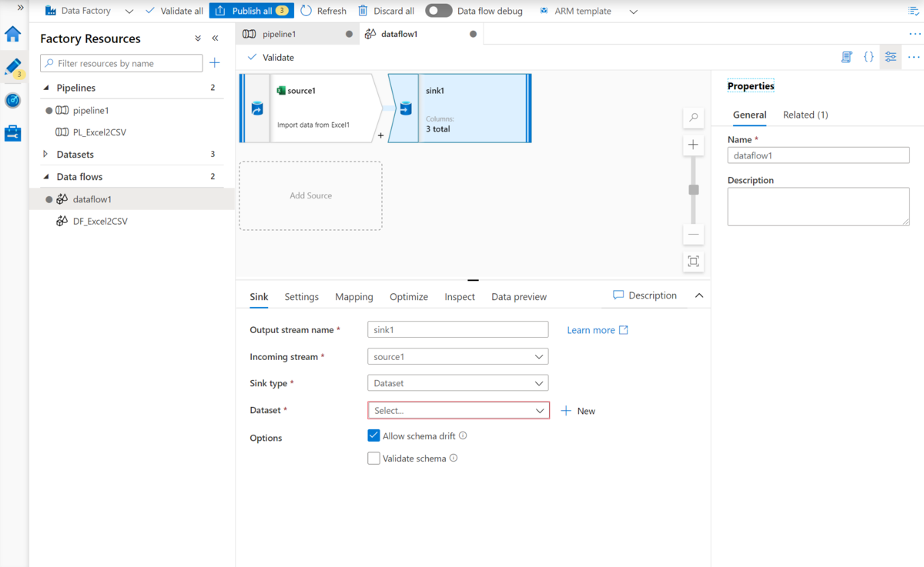Open canvas search magnifier icon
This screenshot has height=567, width=924.
(x=694, y=118)
